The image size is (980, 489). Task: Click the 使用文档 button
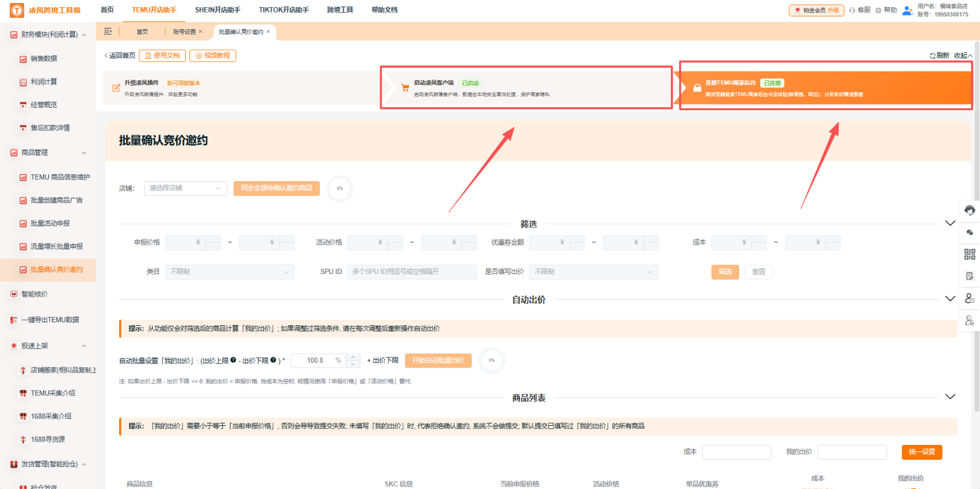(x=163, y=55)
